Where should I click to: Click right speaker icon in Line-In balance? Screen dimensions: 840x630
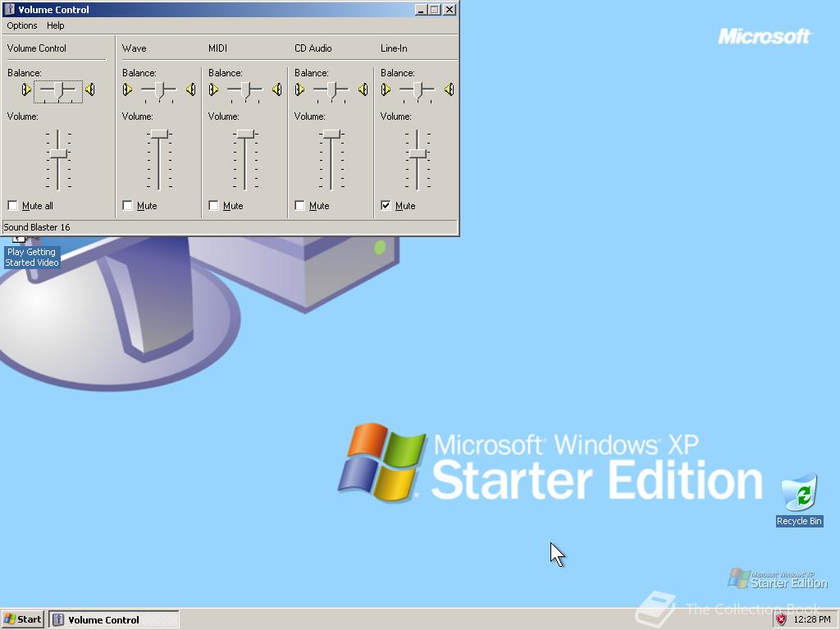tap(450, 89)
